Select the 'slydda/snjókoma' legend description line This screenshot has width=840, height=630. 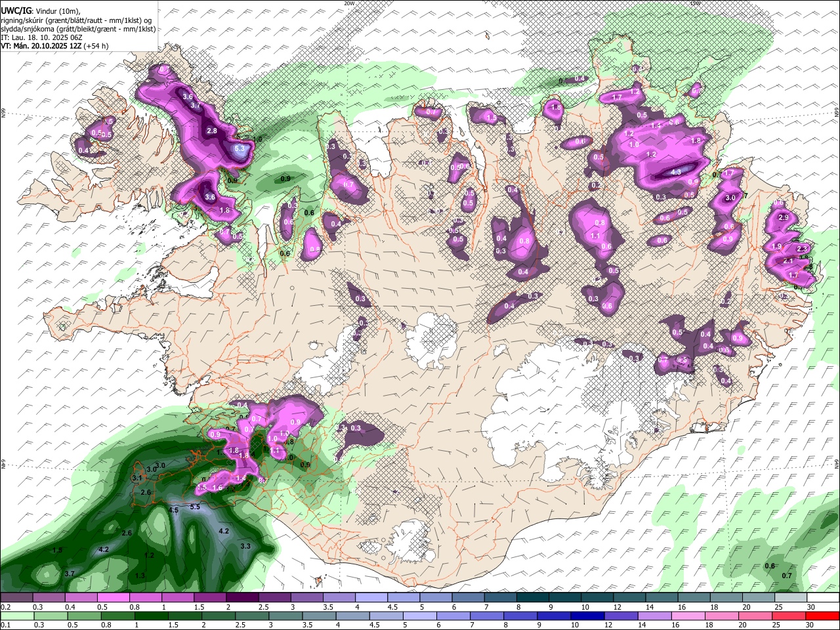[78, 29]
